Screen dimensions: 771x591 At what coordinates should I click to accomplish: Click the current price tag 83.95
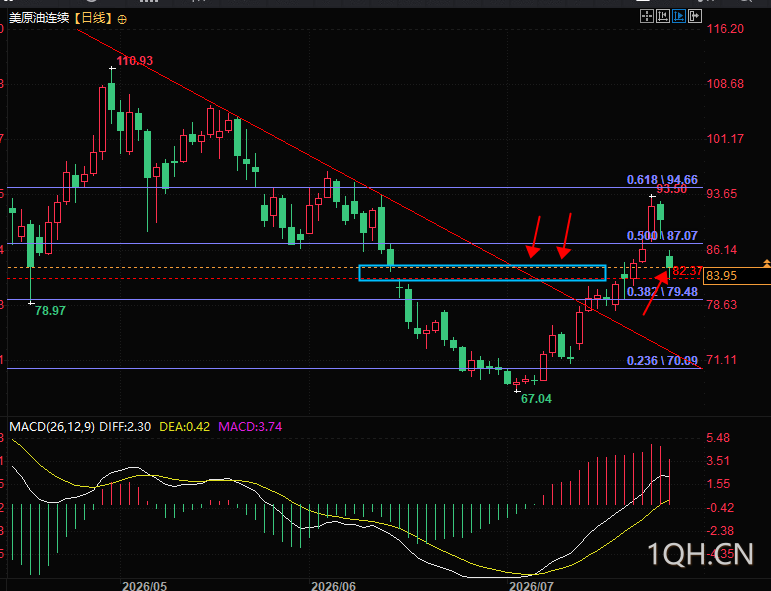click(x=721, y=276)
